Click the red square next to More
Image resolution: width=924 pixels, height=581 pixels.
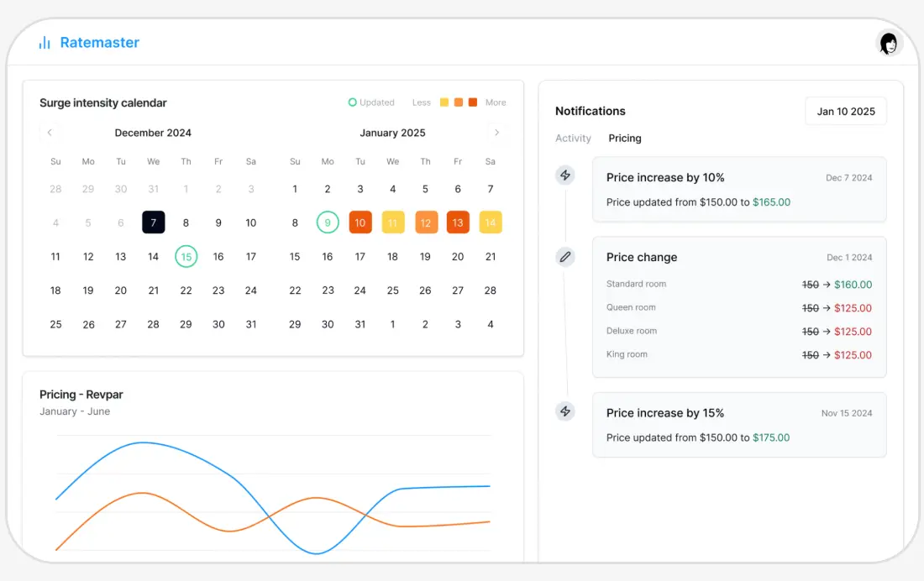click(475, 102)
